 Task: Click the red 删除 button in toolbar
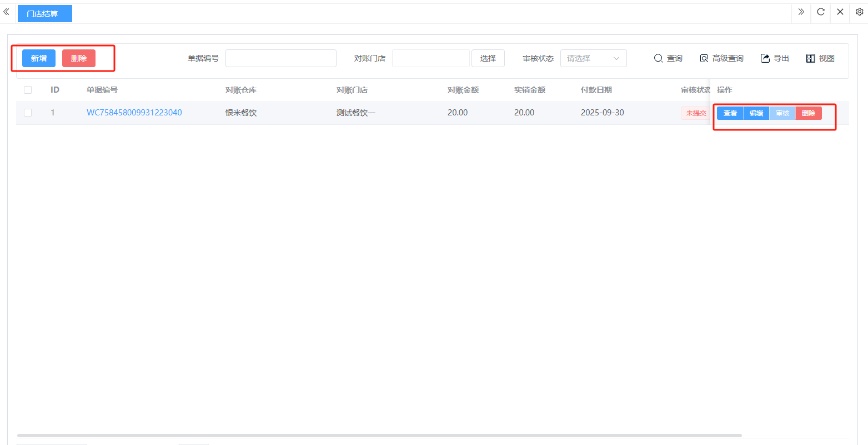(79, 58)
